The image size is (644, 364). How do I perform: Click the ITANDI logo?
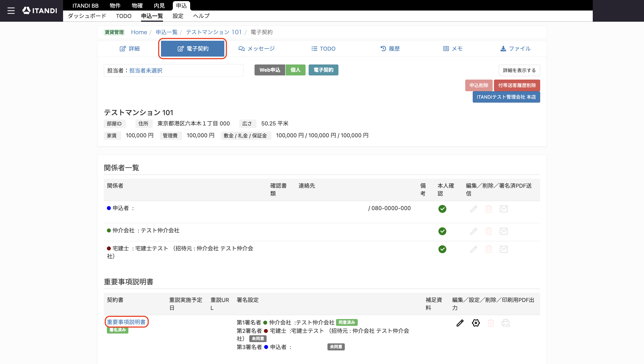tap(39, 11)
